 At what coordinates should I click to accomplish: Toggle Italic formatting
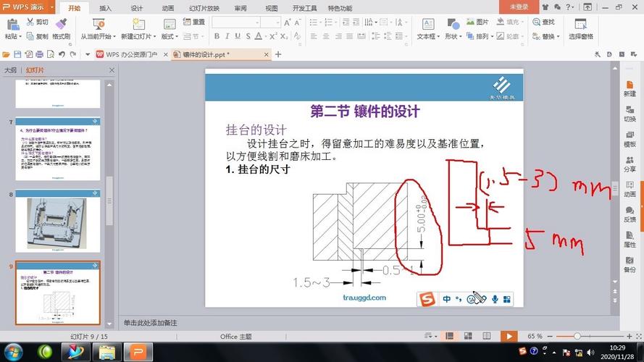[x=227, y=36]
